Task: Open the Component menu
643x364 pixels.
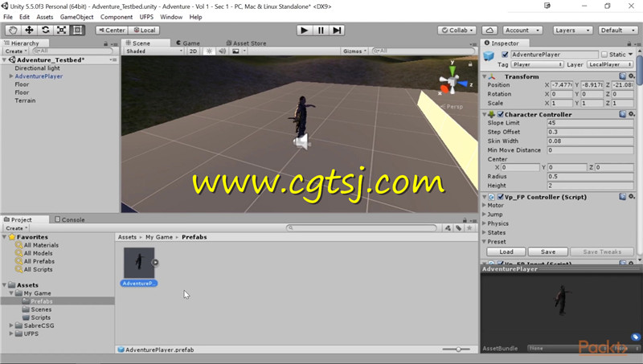Action: pyautogui.click(x=117, y=17)
